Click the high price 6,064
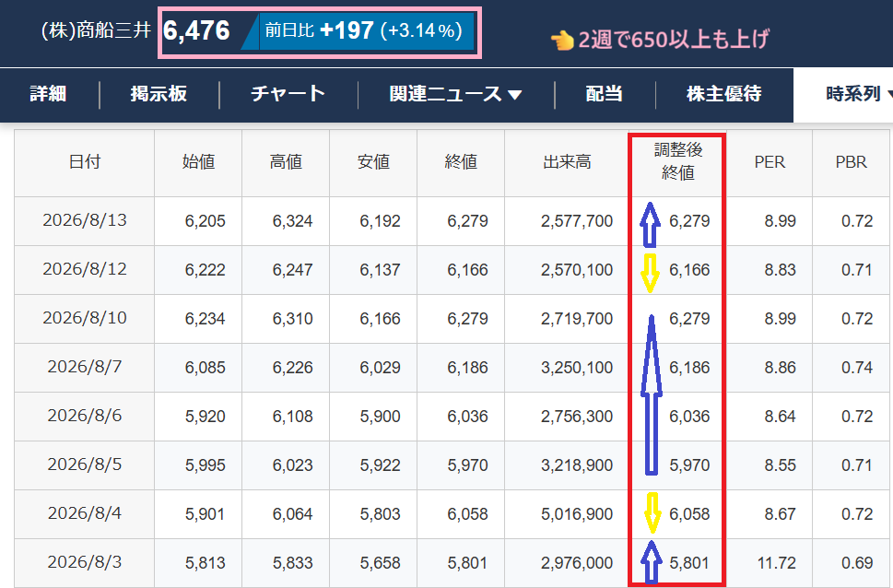 click(x=293, y=514)
